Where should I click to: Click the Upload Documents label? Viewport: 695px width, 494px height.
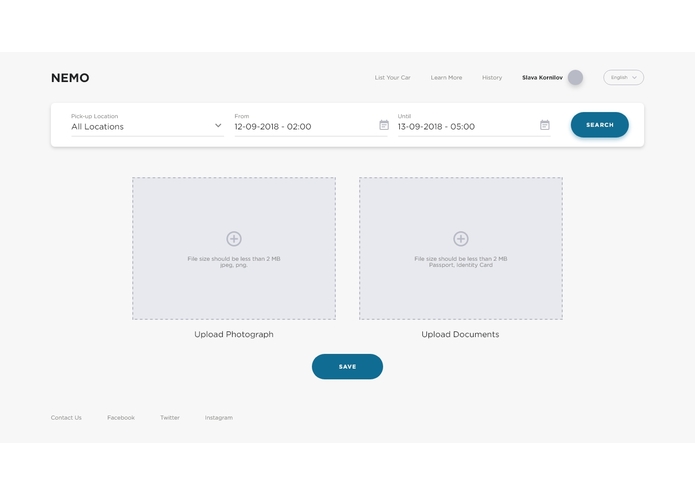pyautogui.click(x=460, y=335)
